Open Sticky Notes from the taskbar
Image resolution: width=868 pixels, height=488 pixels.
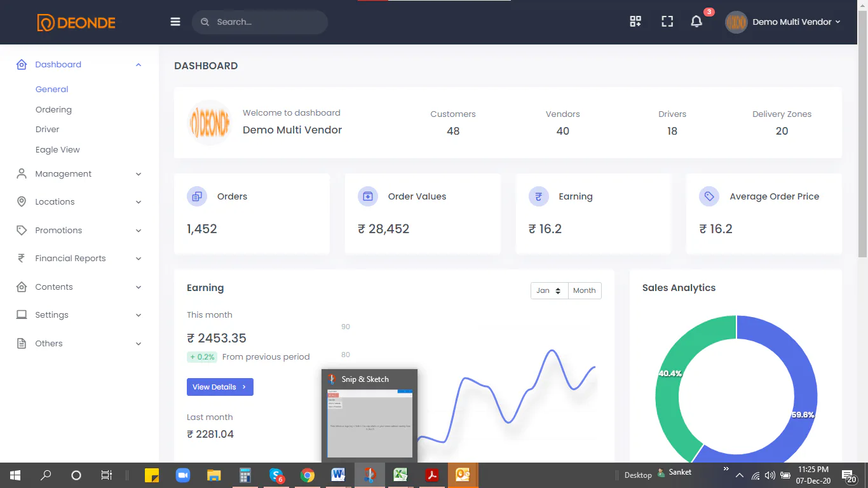coord(152,475)
